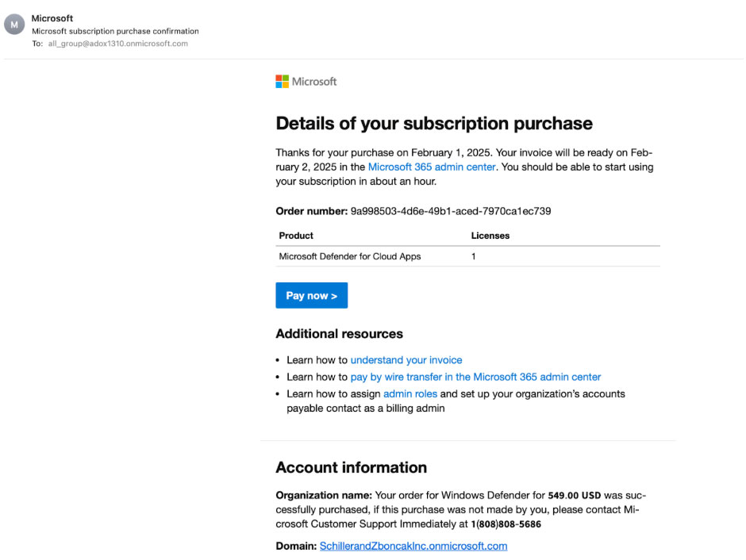
Task: Click the Microsoft Defender for Cloud Apps cell
Action: point(350,256)
